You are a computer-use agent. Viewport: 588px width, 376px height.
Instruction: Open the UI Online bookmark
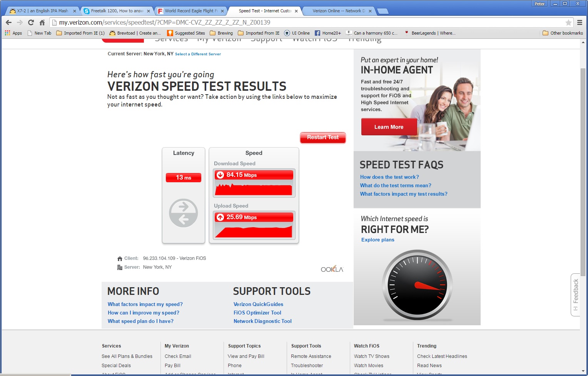pyautogui.click(x=297, y=33)
